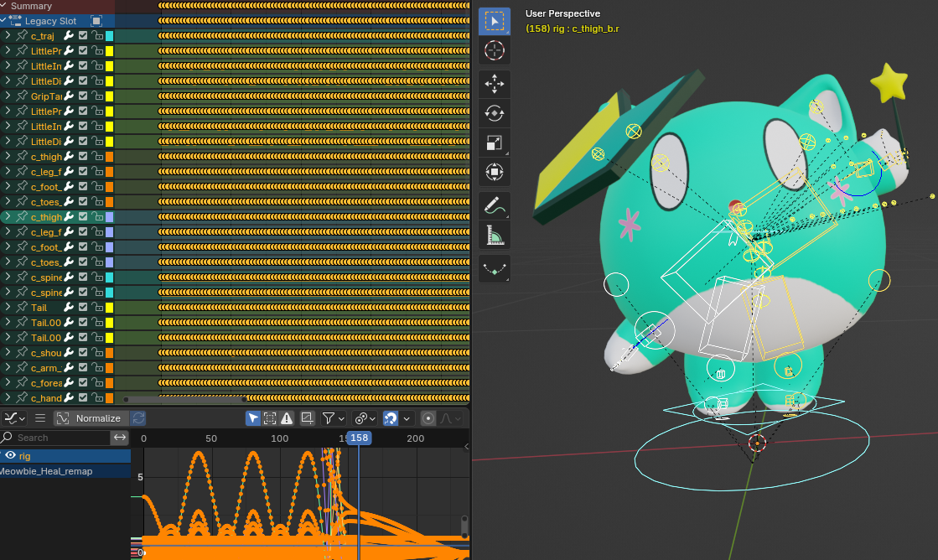
Task: Pick the Measure ruler tool
Action: click(x=494, y=235)
